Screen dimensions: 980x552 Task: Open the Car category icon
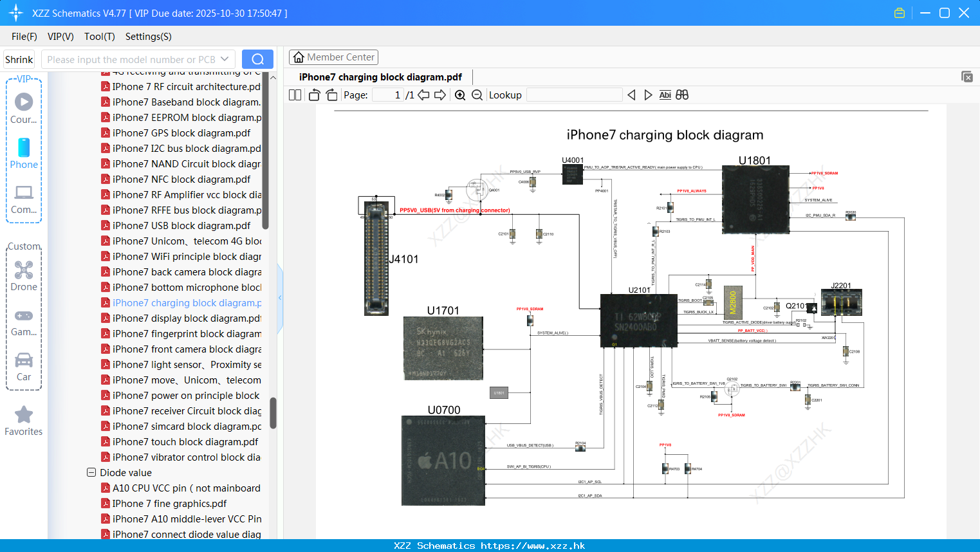[x=24, y=366]
